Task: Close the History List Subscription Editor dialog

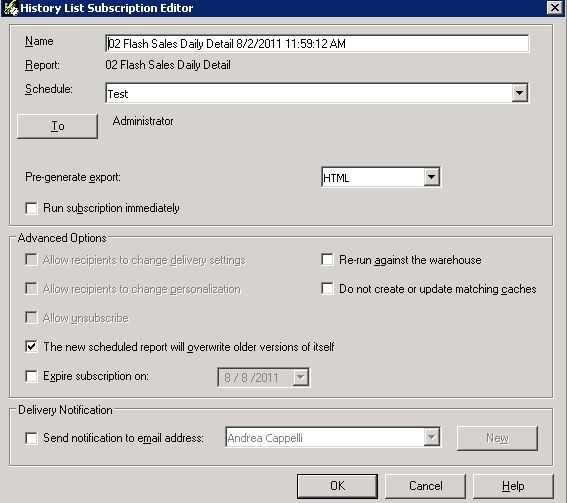Action: tap(555, 8)
